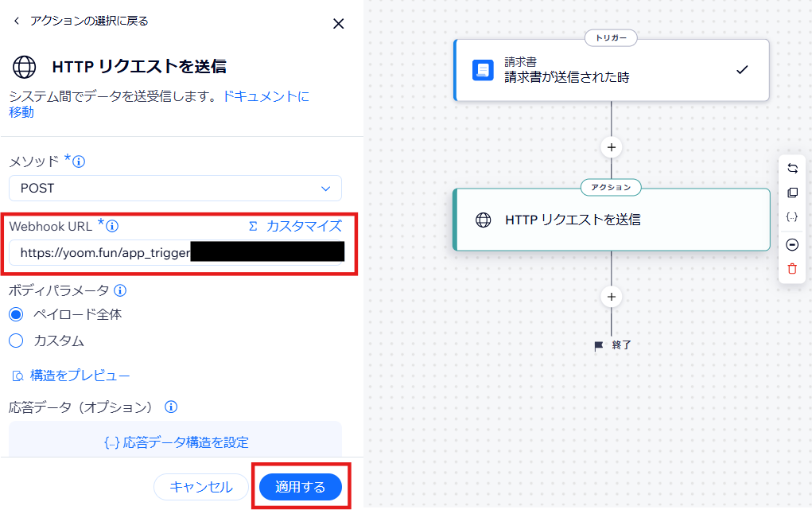Image resolution: width=812 pixels, height=510 pixels.
Task: Select the 請求書が送信された時 trigger card
Action: (612, 70)
